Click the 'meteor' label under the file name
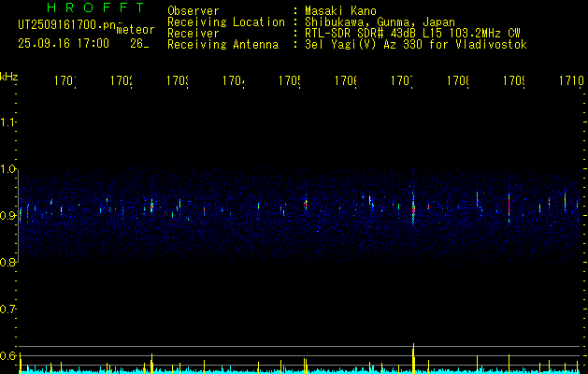The height and width of the screenshot is (374, 588). (135, 30)
